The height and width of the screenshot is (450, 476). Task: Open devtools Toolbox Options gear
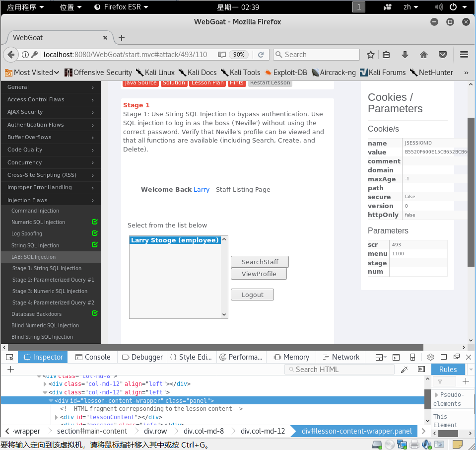coord(430,357)
